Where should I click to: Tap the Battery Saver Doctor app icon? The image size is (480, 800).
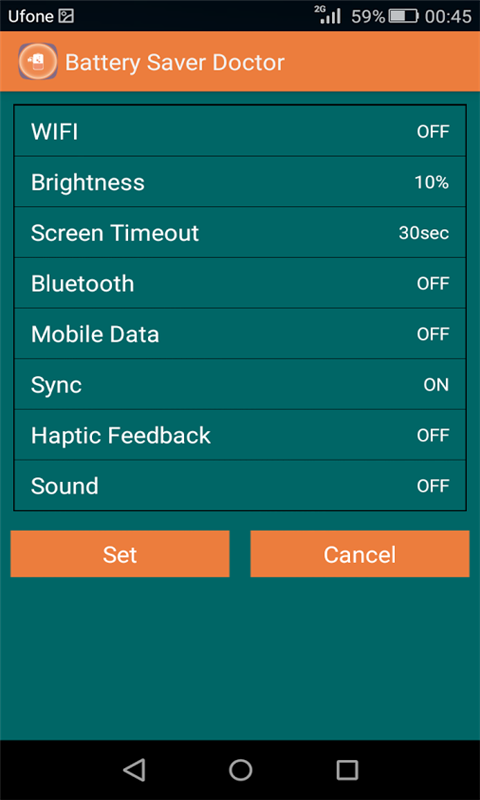[x=38, y=62]
